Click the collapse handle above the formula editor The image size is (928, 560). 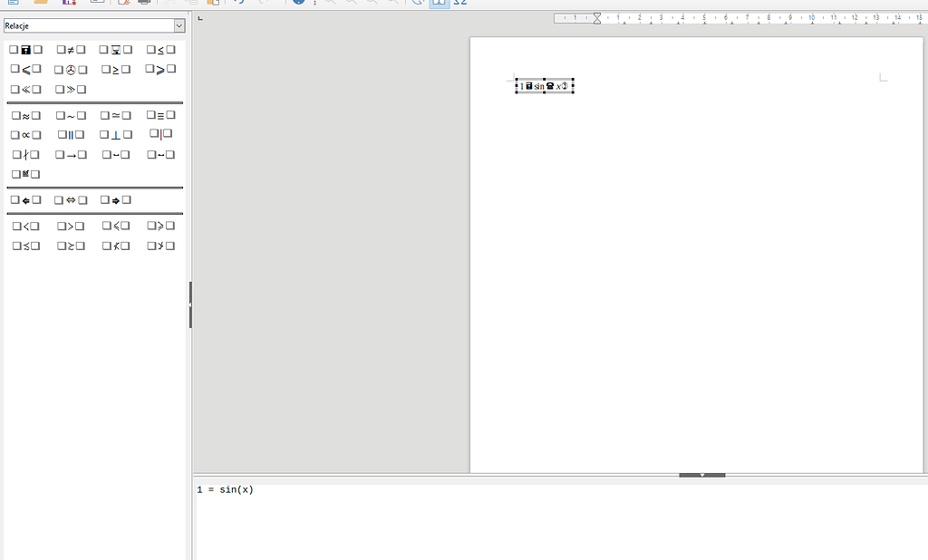701,475
